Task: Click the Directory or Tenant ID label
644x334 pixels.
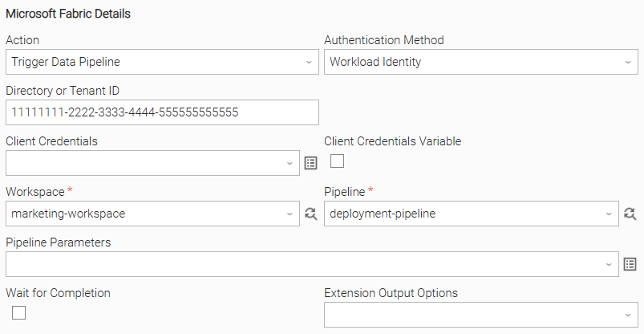Action: (x=63, y=91)
